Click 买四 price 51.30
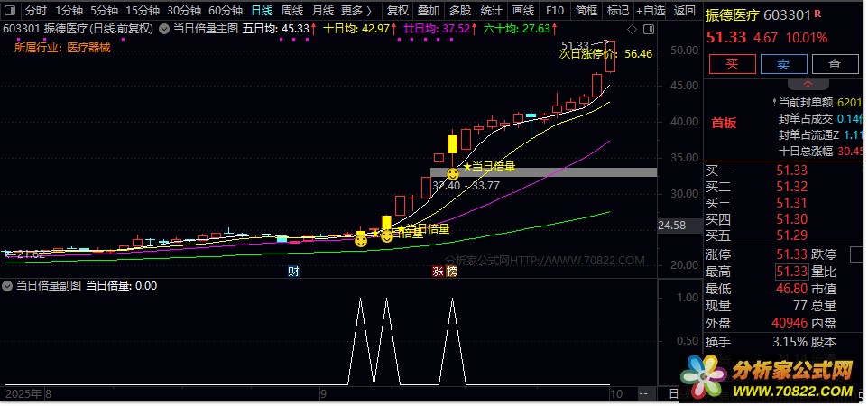This screenshot has height=406, width=868. 791,219
